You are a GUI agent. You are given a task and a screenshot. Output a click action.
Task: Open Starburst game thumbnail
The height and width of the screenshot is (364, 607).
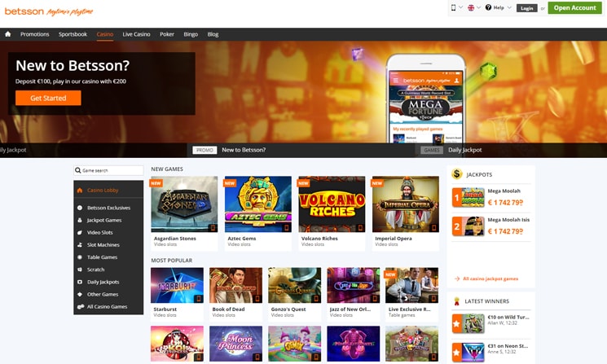point(178,286)
